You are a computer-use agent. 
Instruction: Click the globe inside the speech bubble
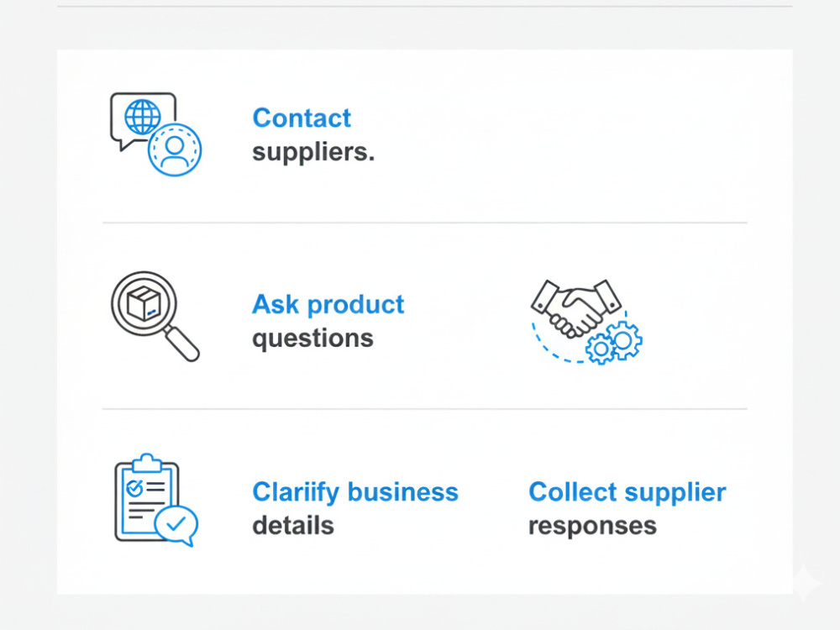(143, 117)
